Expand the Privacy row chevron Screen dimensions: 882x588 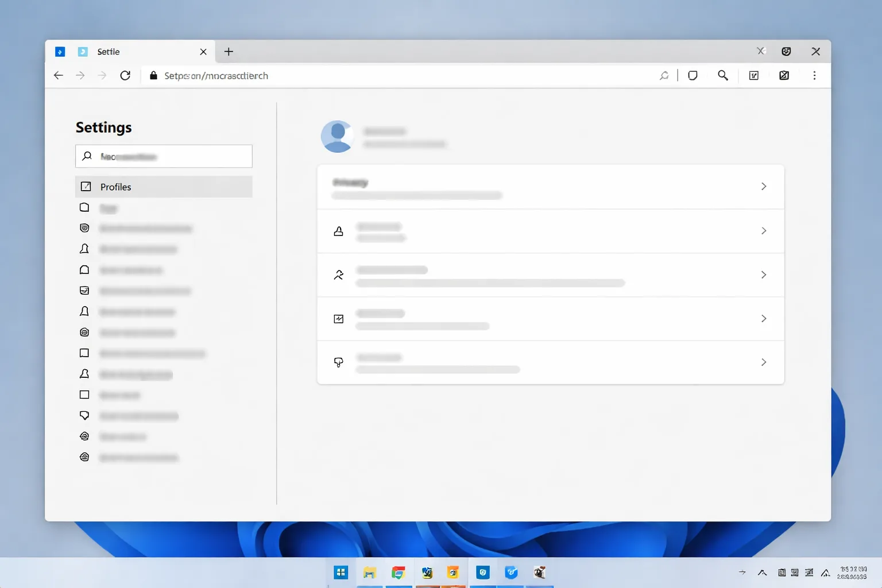pos(764,187)
